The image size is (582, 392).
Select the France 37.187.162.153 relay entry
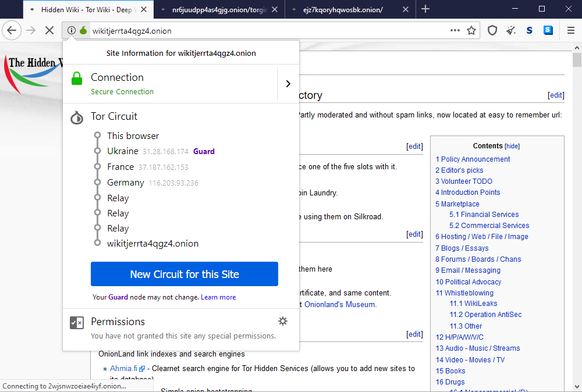(147, 167)
